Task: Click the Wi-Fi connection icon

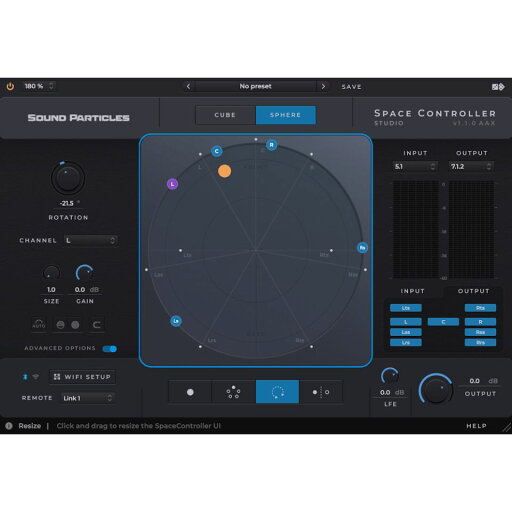Action: [36, 377]
